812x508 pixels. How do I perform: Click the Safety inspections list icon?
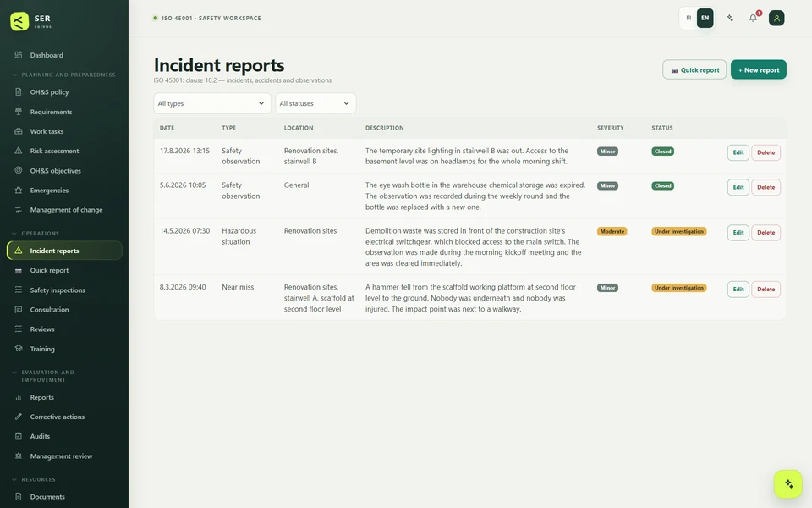tap(19, 290)
